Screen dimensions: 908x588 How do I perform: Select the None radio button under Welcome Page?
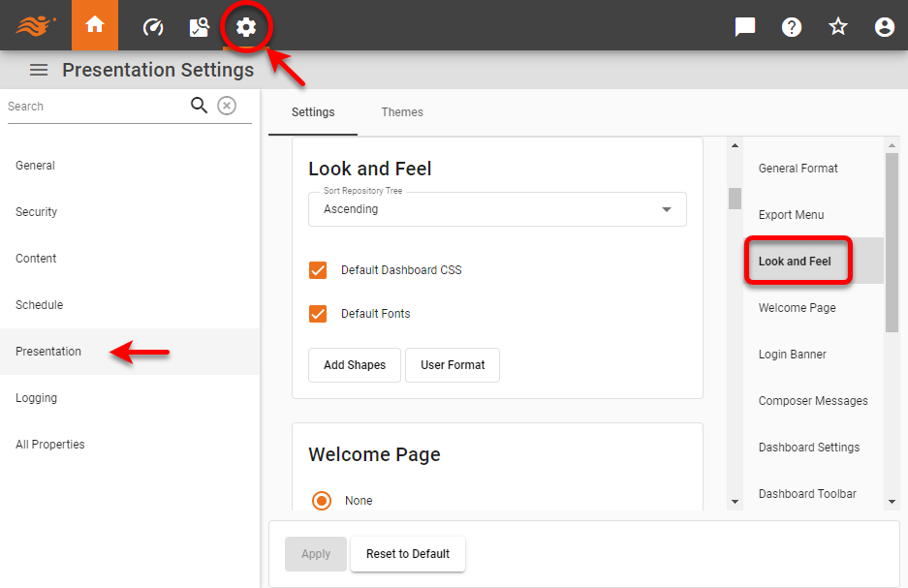point(321,500)
